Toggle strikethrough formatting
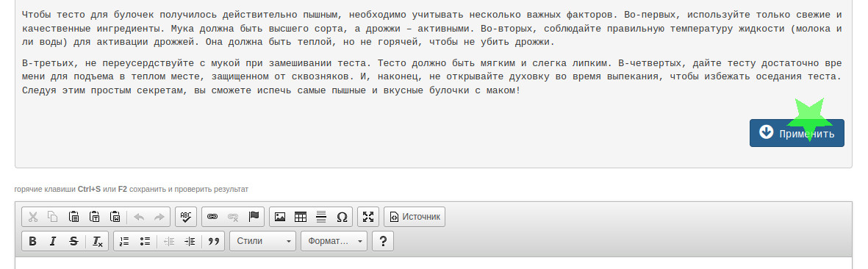 [73, 241]
